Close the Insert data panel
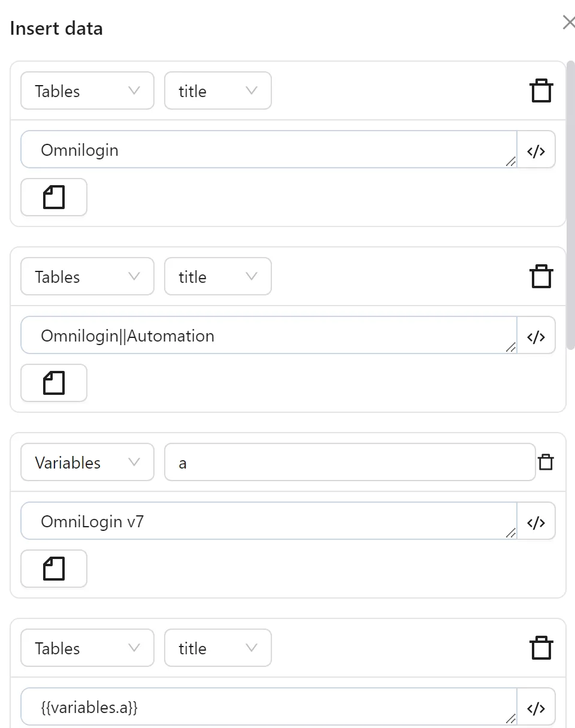The height and width of the screenshot is (728, 575). pos(568,23)
